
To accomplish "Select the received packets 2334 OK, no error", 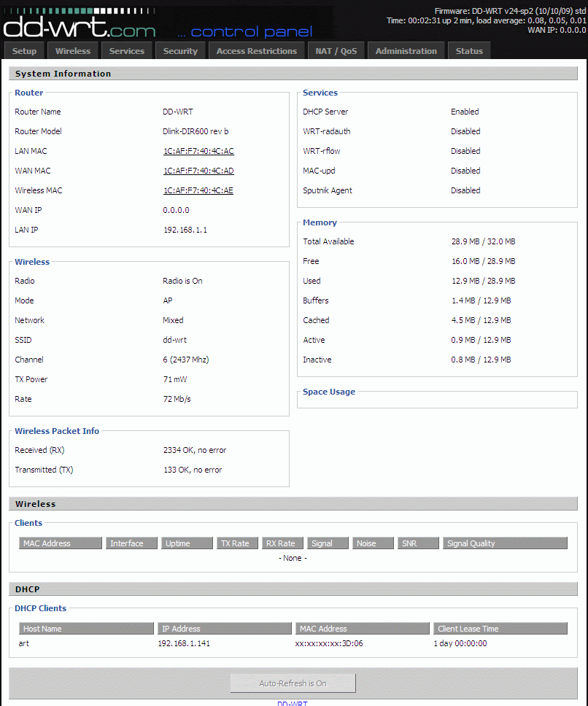I will click(195, 450).
